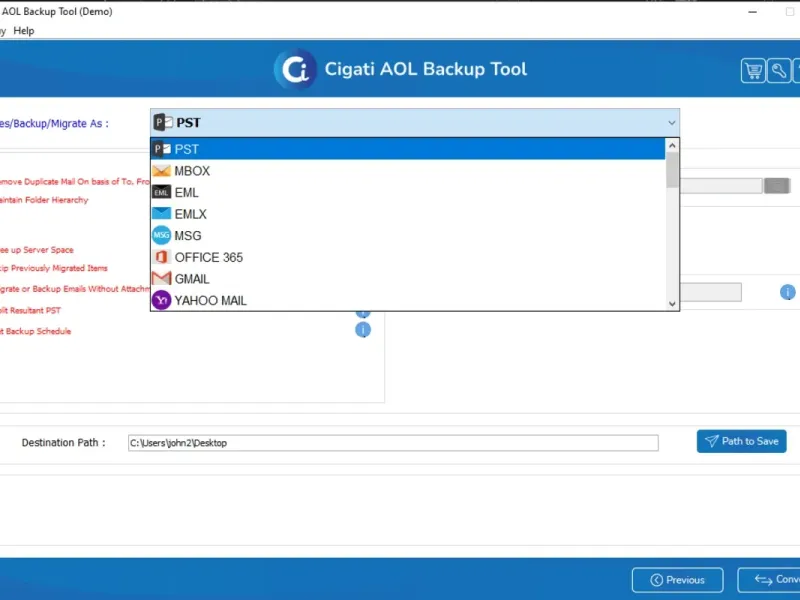Click Maintain Folder Hierarchy option
The height and width of the screenshot is (600, 800).
point(44,200)
